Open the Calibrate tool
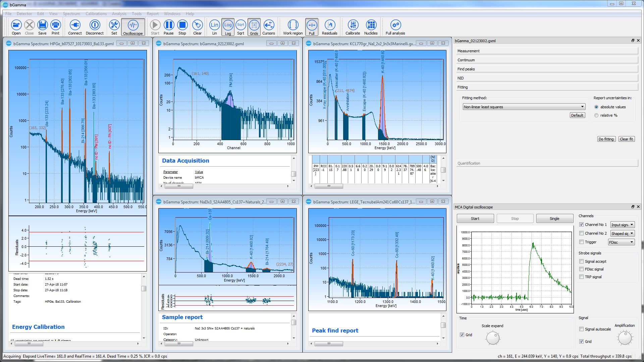 [x=353, y=27]
